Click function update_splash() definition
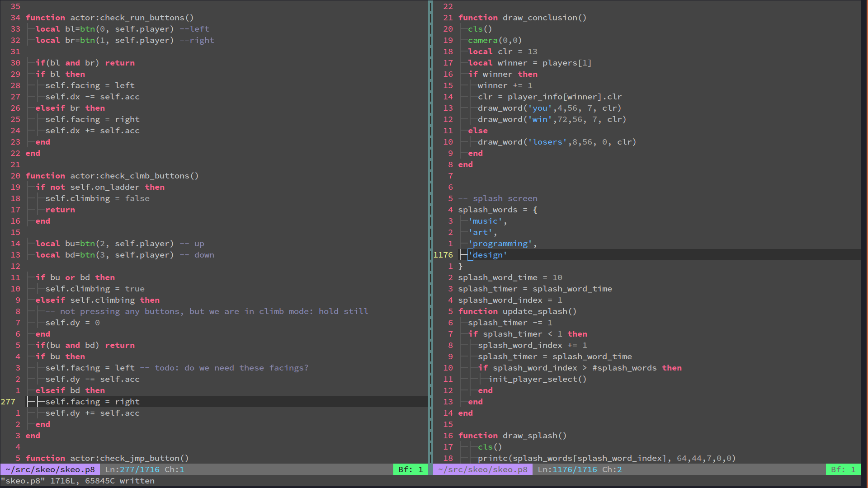Image resolution: width=868 pixels, height=488 pixels. pos(517,311)
